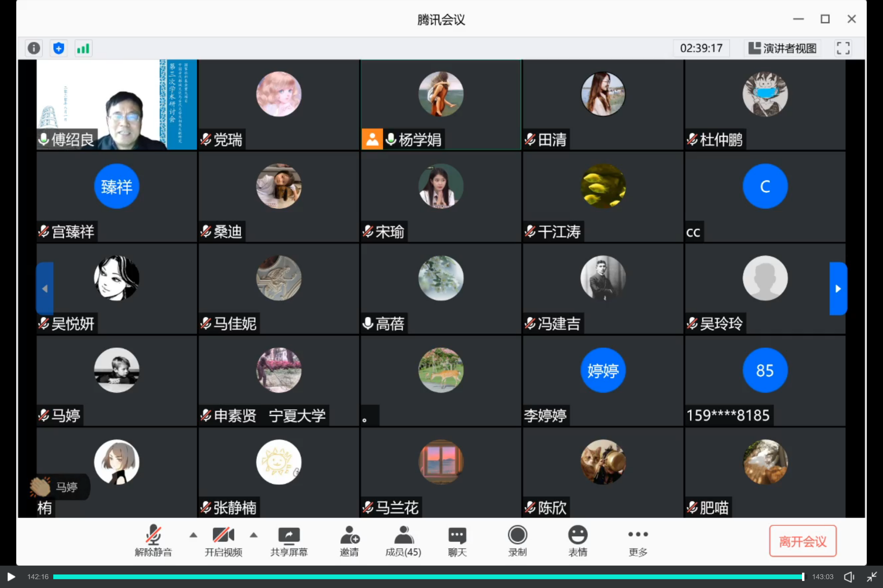This screenshot has width=883, height=588.
Task: Turn on video (开启视频)
Action: (x=223, y=541)
